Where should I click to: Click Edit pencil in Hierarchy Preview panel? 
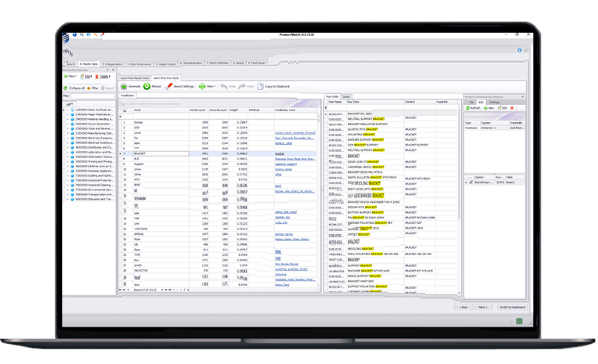86,77
